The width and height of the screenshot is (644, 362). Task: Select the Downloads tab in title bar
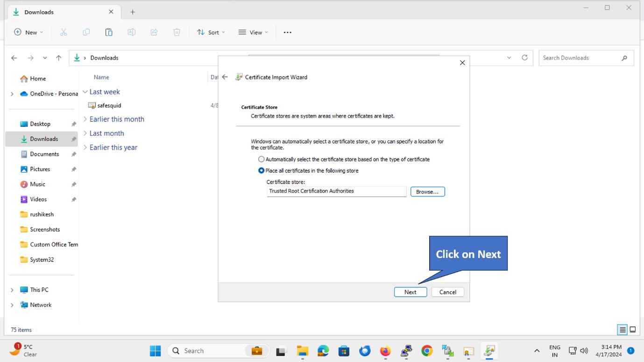pos(64,12)
